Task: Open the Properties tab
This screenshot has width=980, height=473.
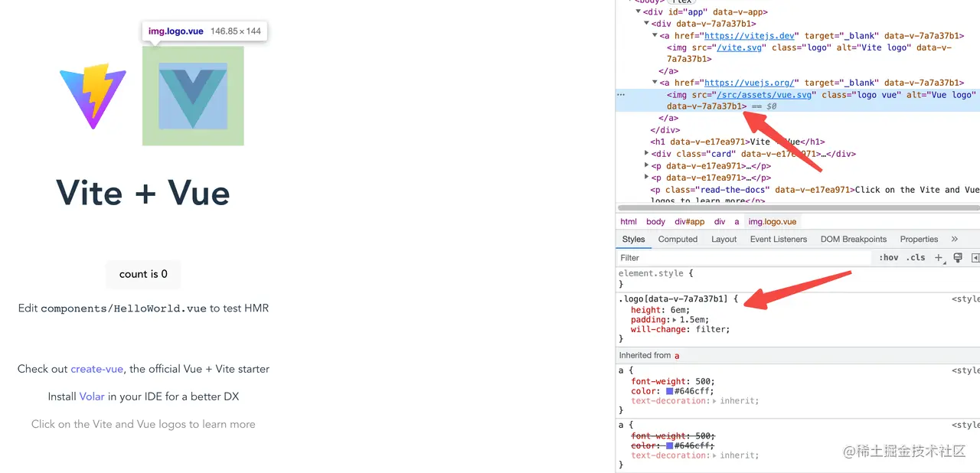Action: [x=919, y=239]
